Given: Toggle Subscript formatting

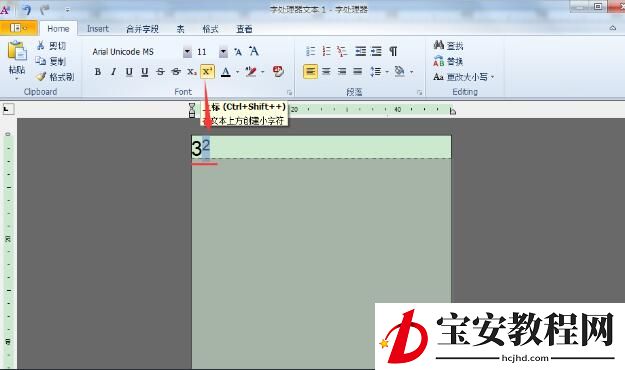Looking at the screenshot, I should (192, 72).
